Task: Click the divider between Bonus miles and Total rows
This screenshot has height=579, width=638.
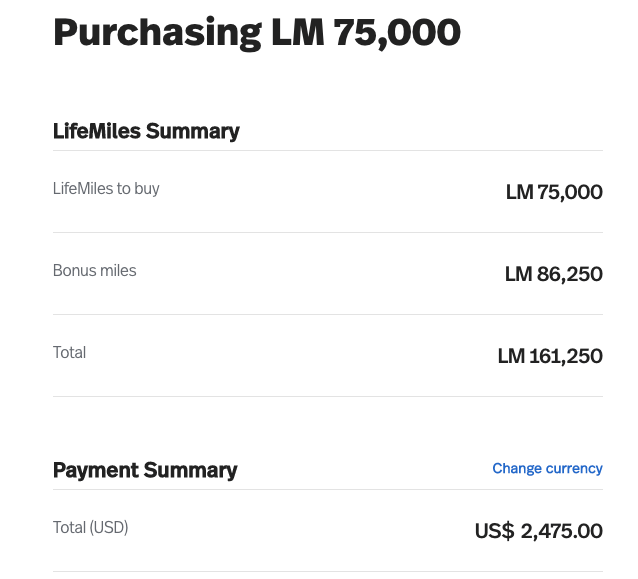Action: click(328, 315)
